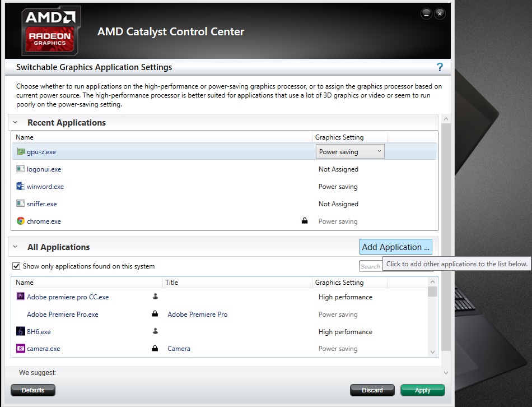The height and width of the screenshot is (407, 532).
Task: Select the winword.exe row
Action: click(x=225, y=186)
